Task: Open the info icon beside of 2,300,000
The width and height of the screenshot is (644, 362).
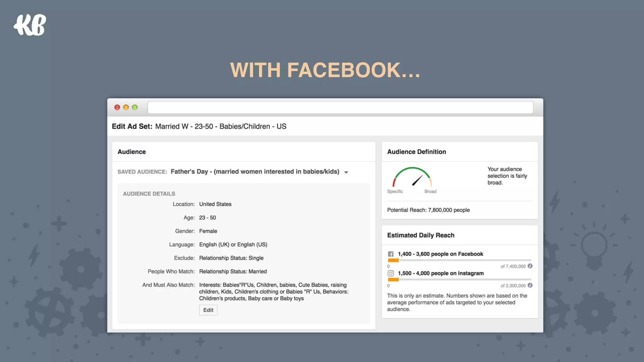Action: tap(530, 285)
